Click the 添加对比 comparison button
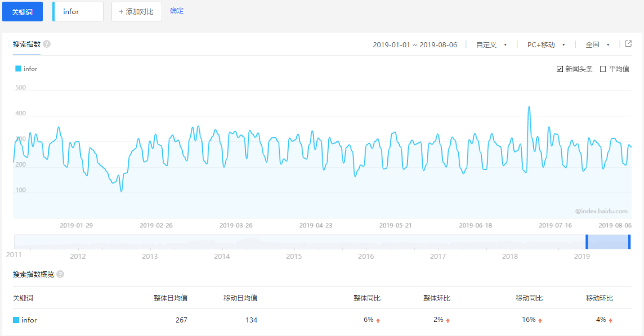 click(x=136, y=11)
